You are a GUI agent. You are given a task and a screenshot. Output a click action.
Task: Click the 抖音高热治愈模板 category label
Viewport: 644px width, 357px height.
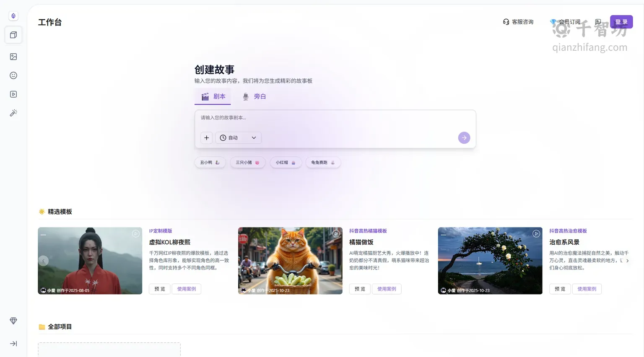(568, 231)
